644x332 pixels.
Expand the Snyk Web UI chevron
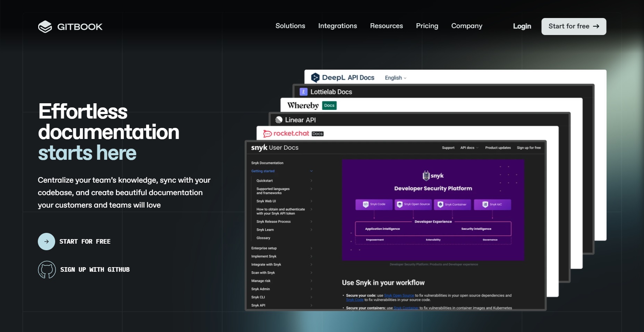pyautogui.click(x=311, y=201)
